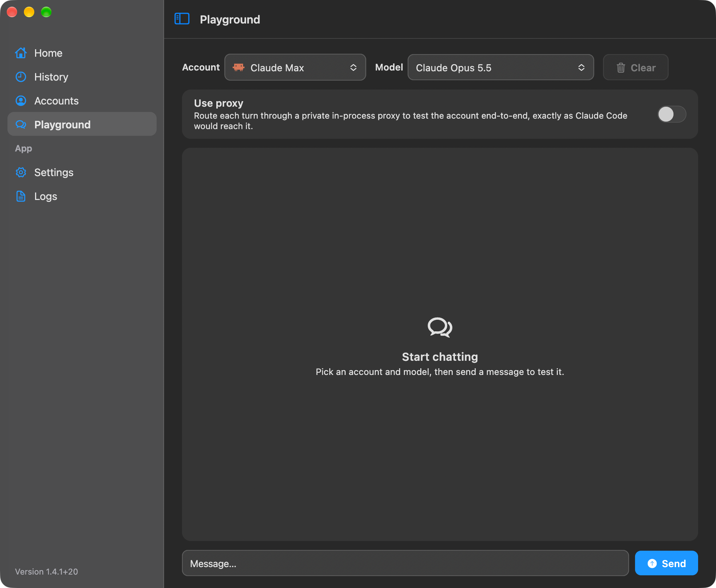Click the Settings gear icon
Viewport: 716px width, 588px height.
point(21,172)
